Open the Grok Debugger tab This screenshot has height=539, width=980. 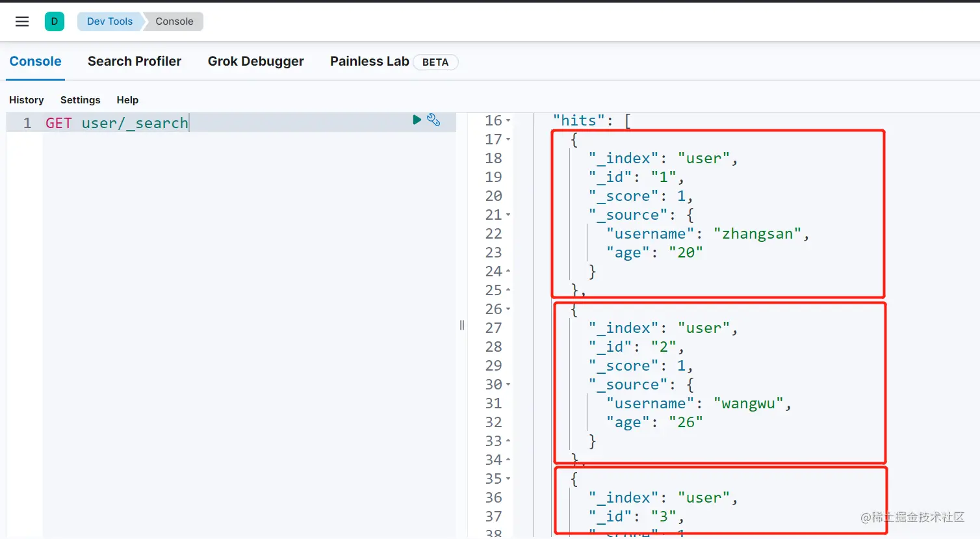click(x=256, y=61)
